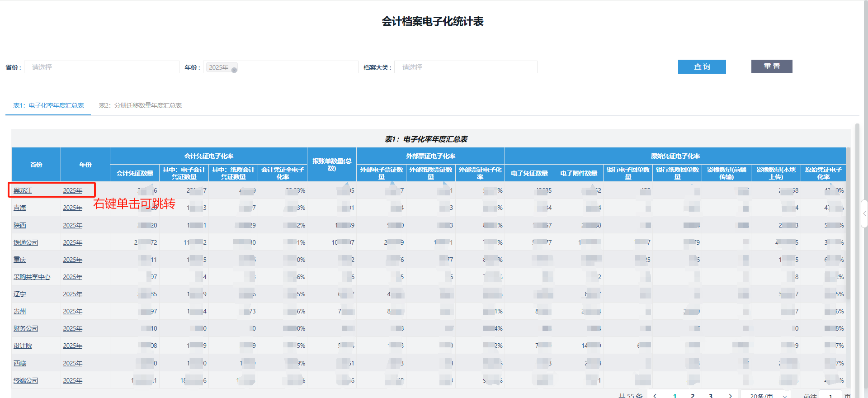Click the 省份 column header

tap(36, 165)
